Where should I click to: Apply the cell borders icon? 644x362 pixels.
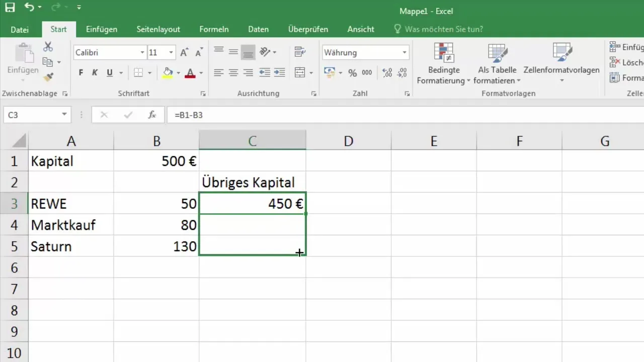[139, 73]
